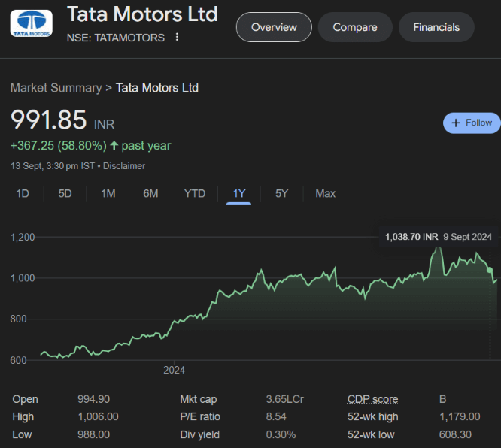Click the 52-wk high value 1,179.00
The image size is (501, 448).
(460, 416)
